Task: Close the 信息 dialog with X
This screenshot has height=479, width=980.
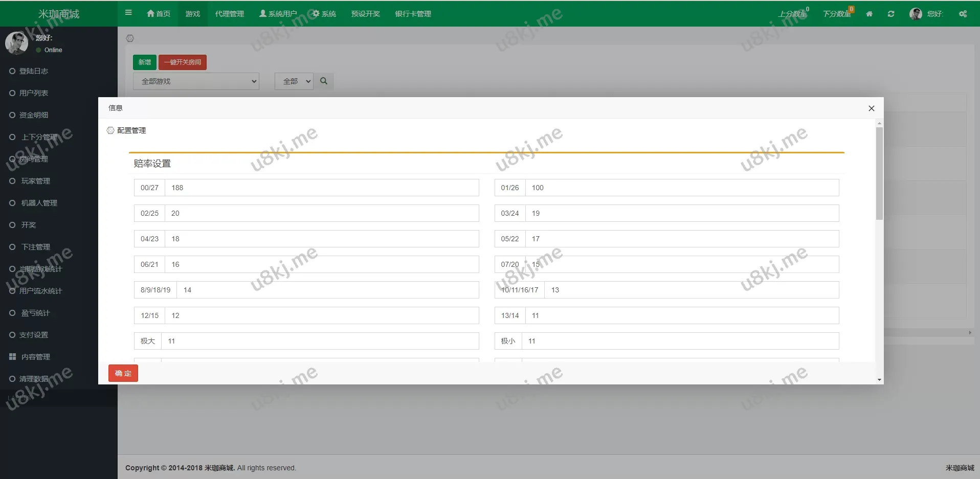Action: [871, 108]
